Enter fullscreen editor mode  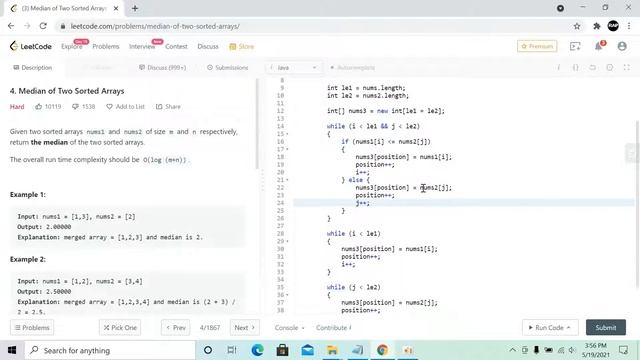pyautogui.click(x=627, y=67)
